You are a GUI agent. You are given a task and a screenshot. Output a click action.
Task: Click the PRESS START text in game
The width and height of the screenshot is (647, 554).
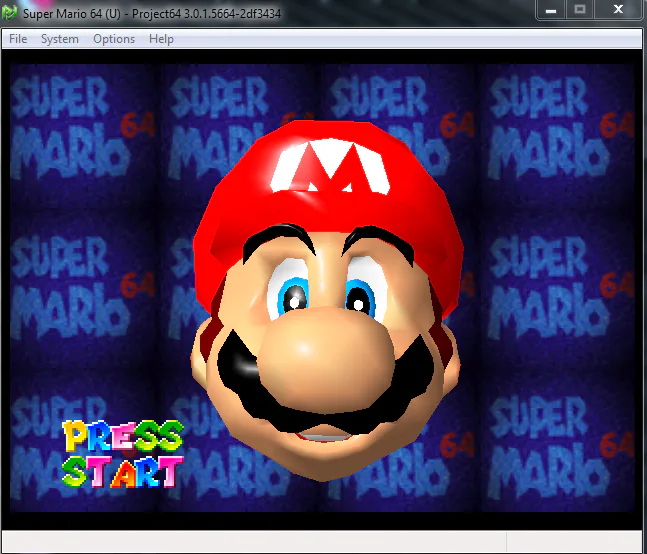(123, 454)
